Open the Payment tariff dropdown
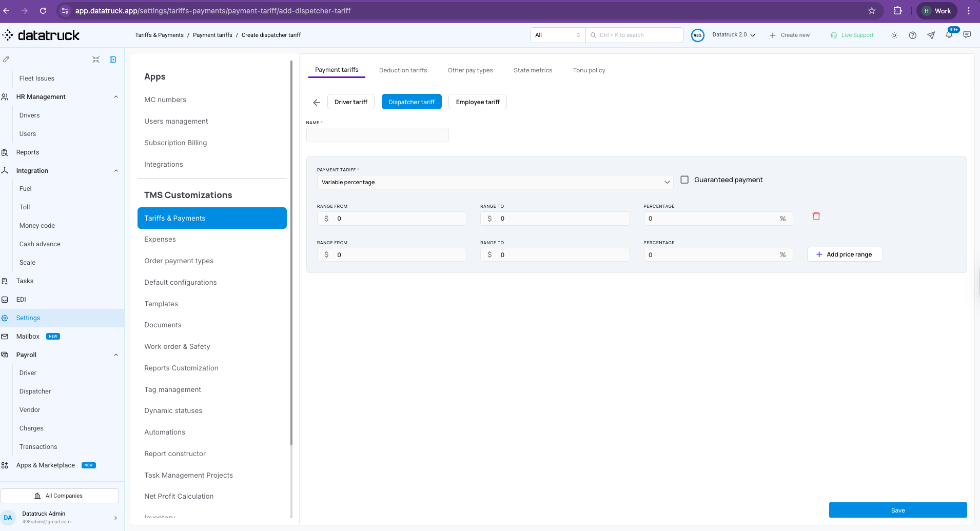The height and width of the screenshot is (531, 980). (495, 182)
